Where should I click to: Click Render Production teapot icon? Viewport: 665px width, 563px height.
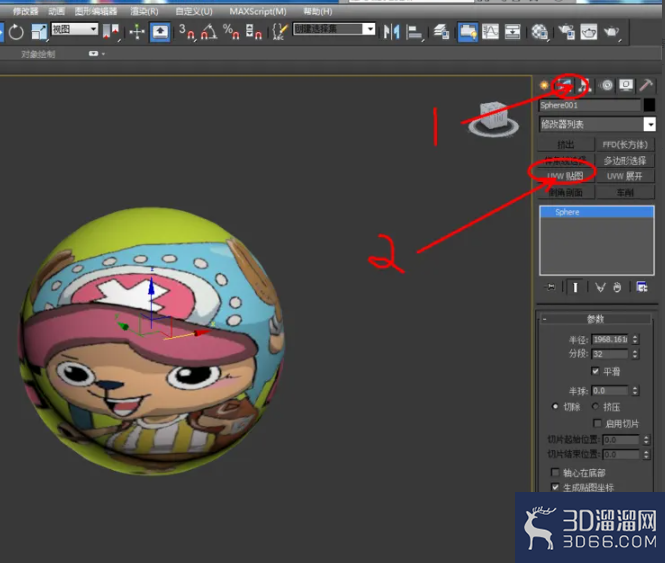pos(611,32)
